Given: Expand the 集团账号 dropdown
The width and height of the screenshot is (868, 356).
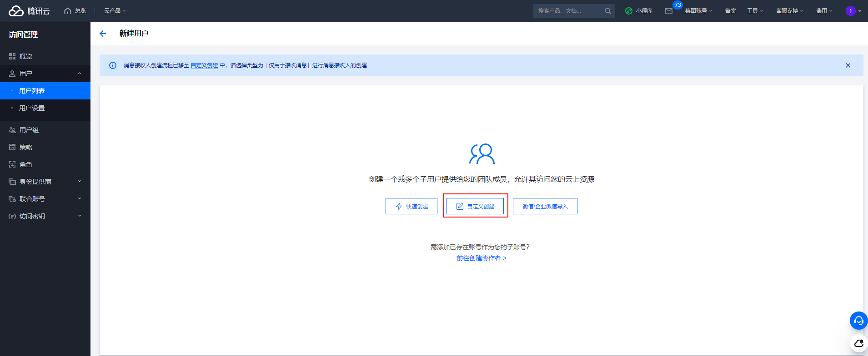Looking at the screenshot, I should coord(698,11).
